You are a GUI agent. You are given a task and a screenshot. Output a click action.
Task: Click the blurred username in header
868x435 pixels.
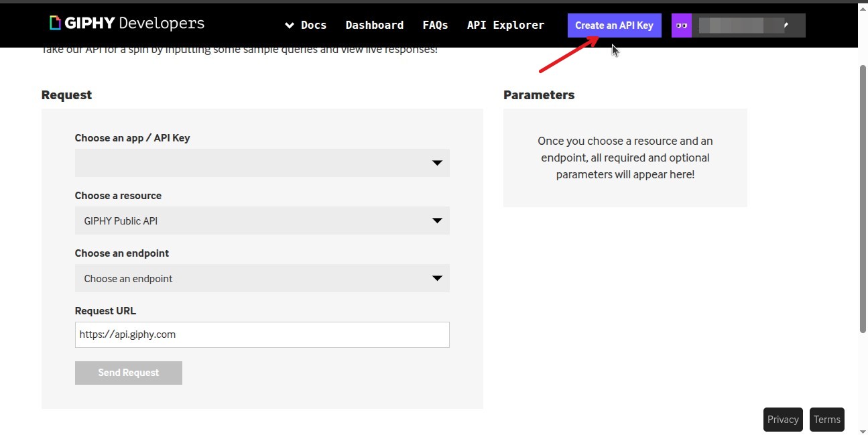[737, 25]
